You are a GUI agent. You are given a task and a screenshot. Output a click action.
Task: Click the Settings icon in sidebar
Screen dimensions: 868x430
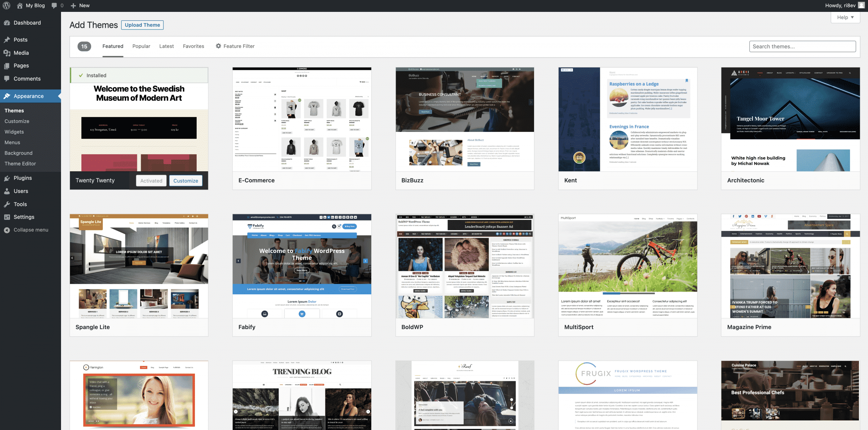click(x=7, y=217)
